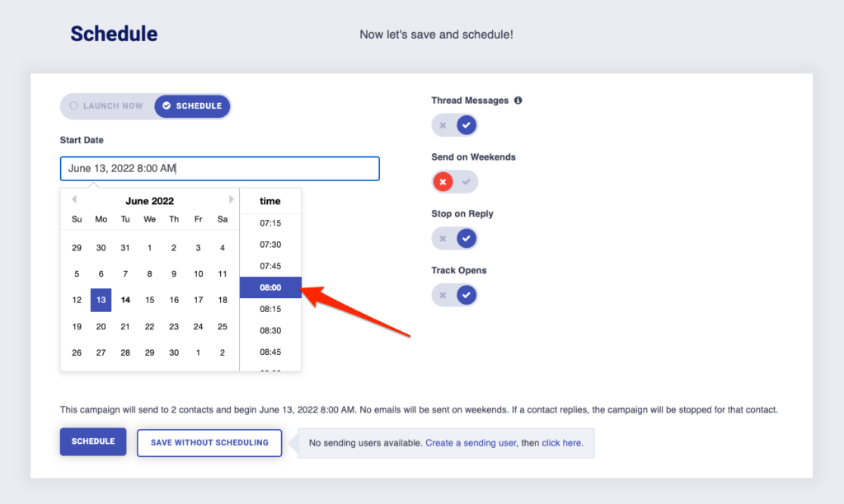Select the Launch Now option
This screenshot has width=844, height=504.
107,106
